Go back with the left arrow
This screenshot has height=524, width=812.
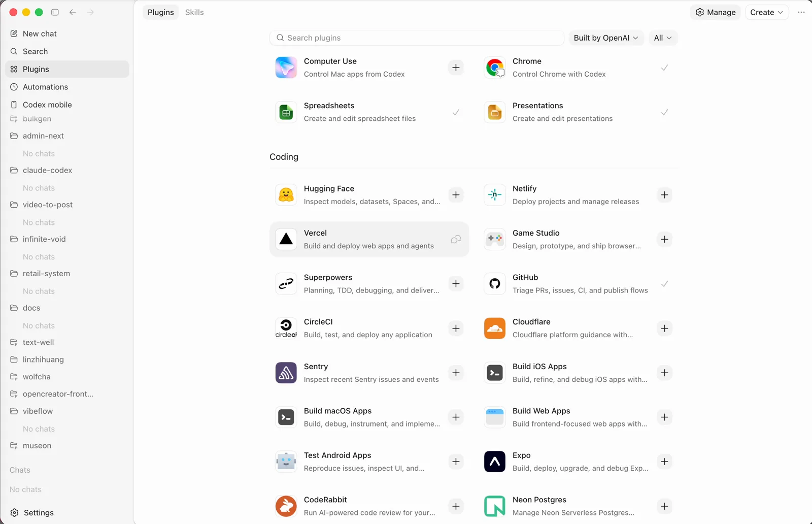tap(73, 12)
